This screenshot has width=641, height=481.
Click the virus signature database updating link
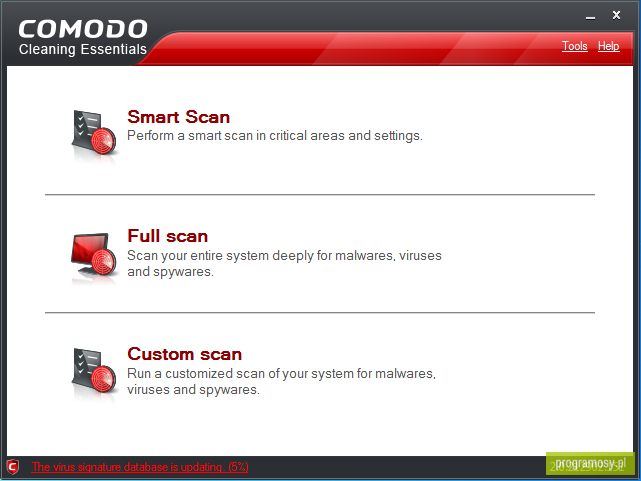(x=140, y=467)
